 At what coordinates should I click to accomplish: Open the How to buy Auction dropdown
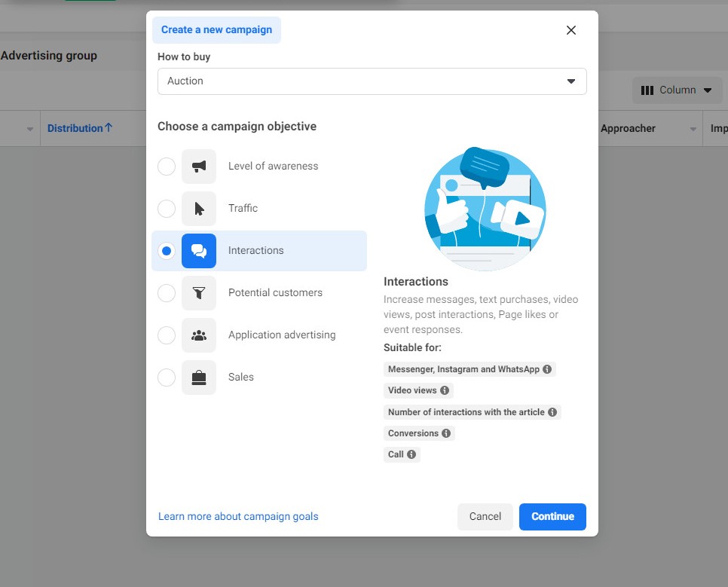(x=372, y=81)
